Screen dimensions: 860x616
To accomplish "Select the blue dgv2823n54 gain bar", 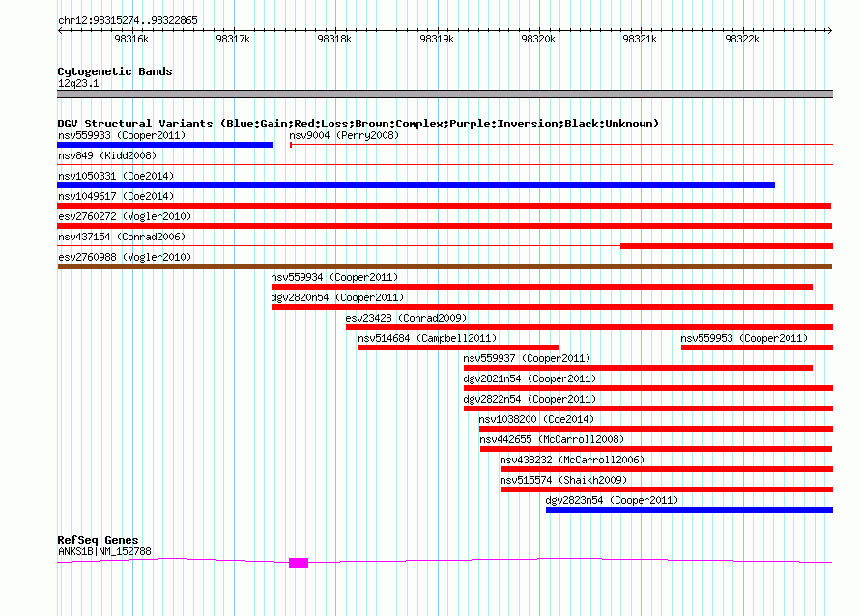I will [689, 510].
